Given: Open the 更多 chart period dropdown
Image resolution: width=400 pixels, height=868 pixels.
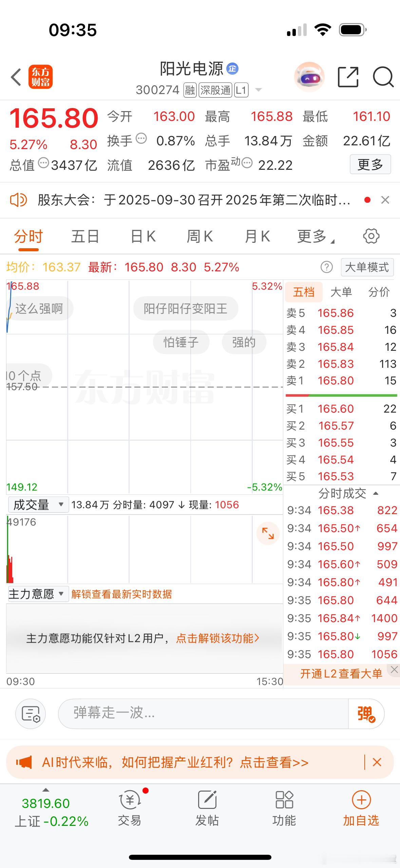Looking at the screenshot, I should point(316,236).
